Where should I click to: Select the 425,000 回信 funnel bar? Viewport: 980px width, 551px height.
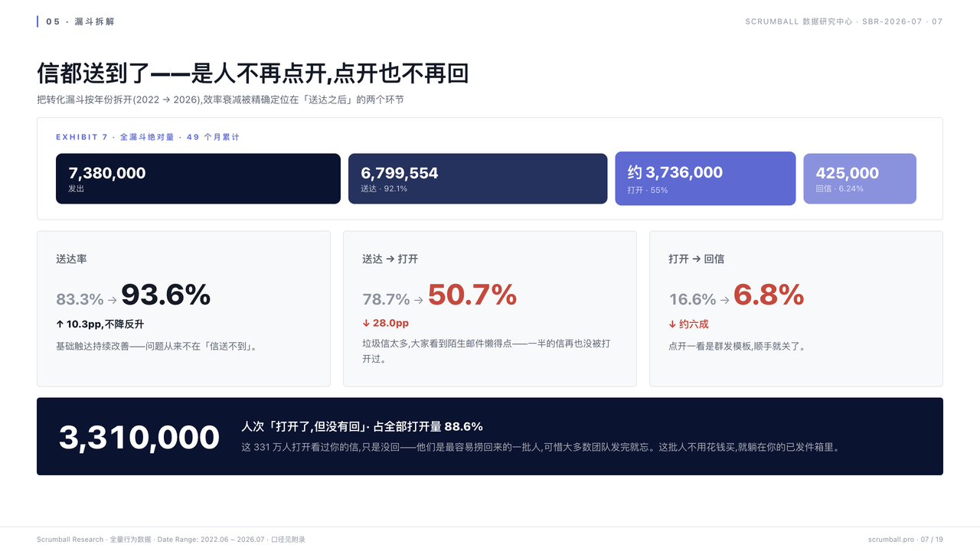tap(860, 178)
